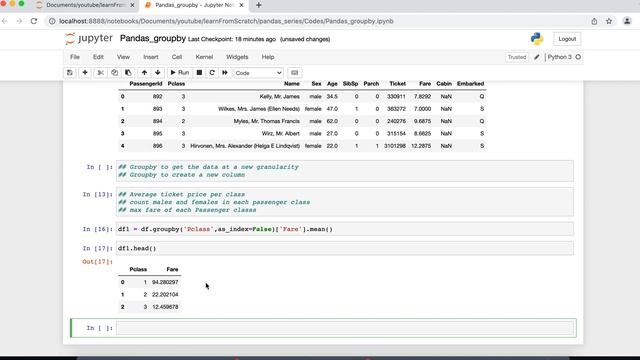Cut selected cells with the scissors icon

100,73
